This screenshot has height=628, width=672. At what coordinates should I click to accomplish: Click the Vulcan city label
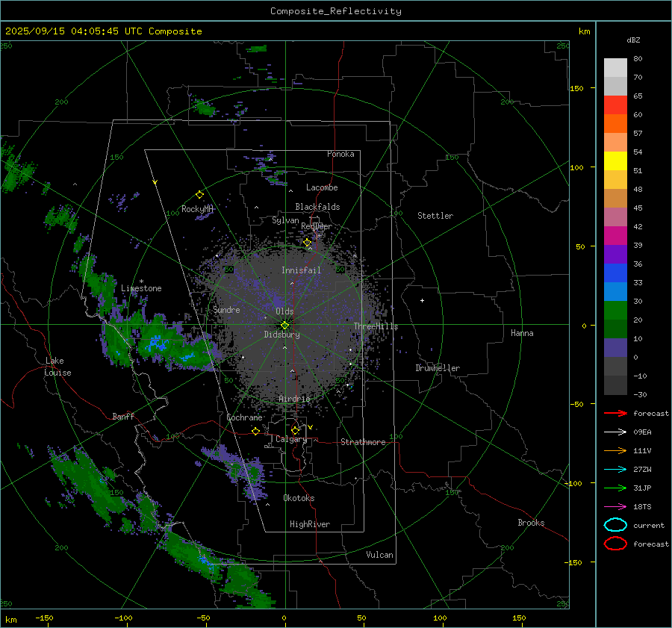[380, 555]
